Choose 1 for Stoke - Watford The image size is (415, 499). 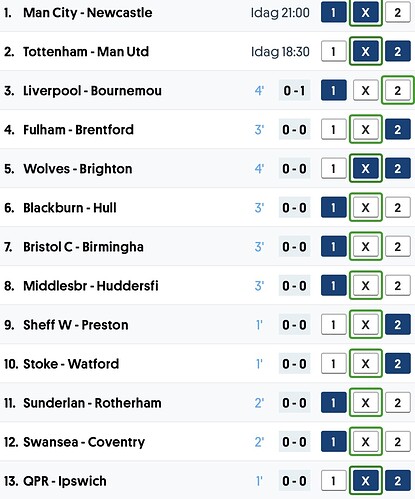pos(334,364)
